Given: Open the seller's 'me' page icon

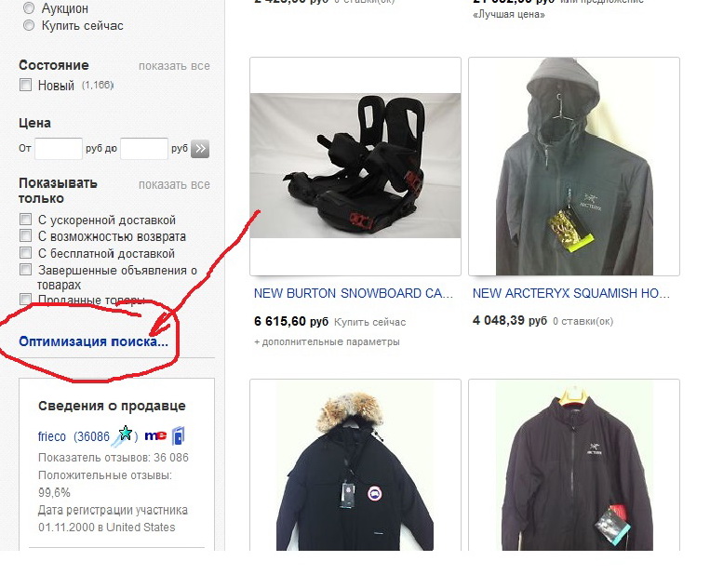Looking at the screenshot, I should point(155,435).
